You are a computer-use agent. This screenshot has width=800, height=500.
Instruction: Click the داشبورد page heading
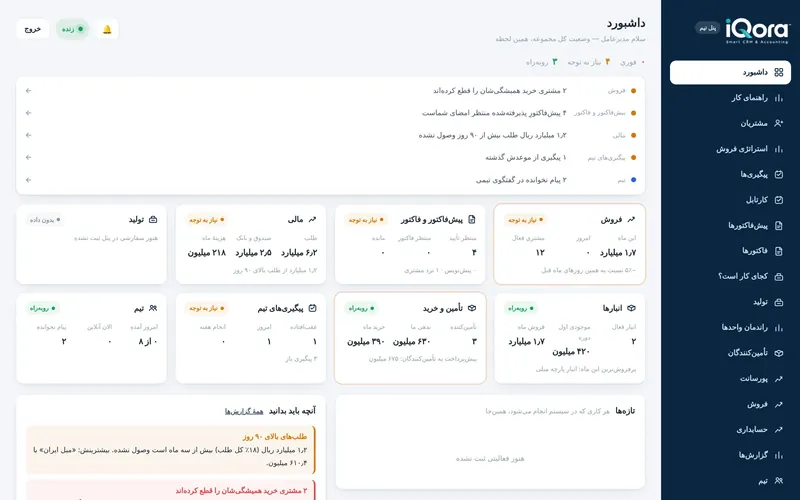click(626, 23)
